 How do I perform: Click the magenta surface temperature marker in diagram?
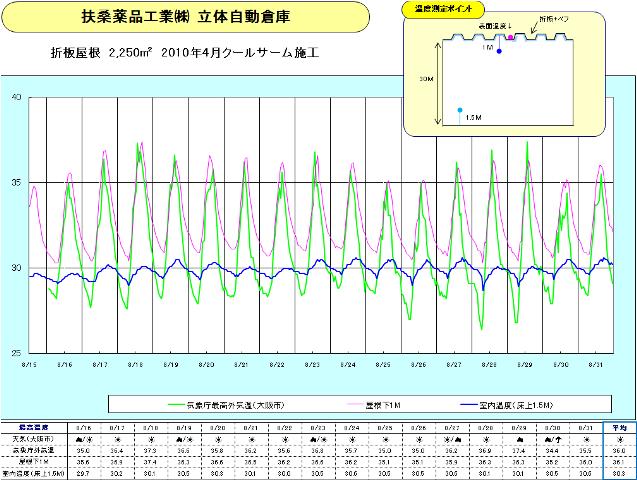click(512, 37)
